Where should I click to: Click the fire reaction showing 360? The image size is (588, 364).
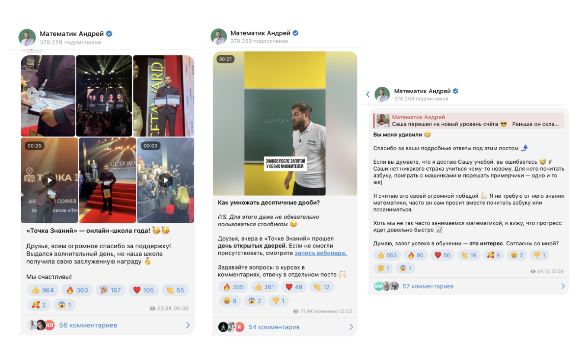[x=77, y=290]
